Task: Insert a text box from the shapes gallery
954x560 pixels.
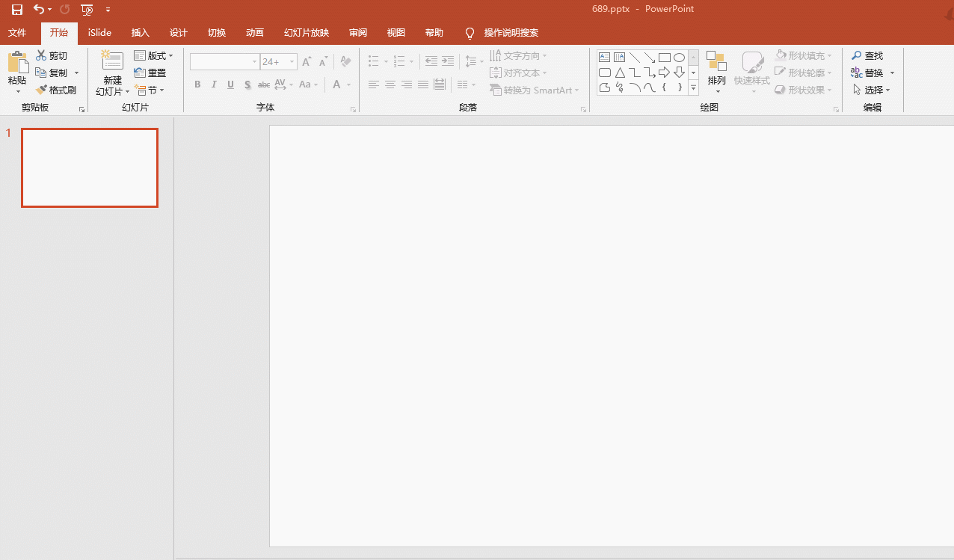Action: click(604, 58)
